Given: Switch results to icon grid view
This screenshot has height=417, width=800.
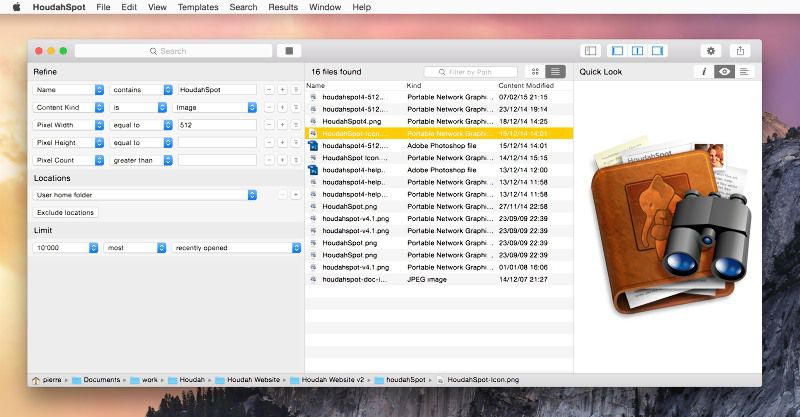Looking at the screenshot, I should point(536,72).
